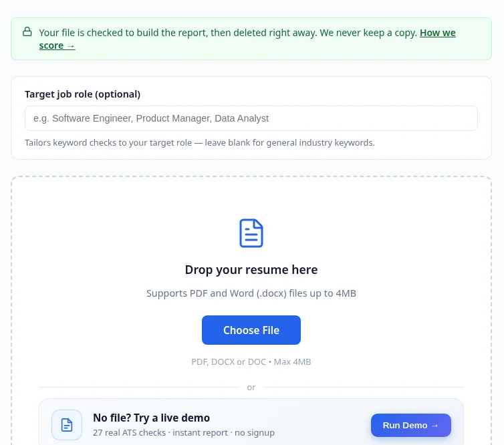Click the '27 real ATS checks' description text
504x445 pixels.
tap(184, 433)
